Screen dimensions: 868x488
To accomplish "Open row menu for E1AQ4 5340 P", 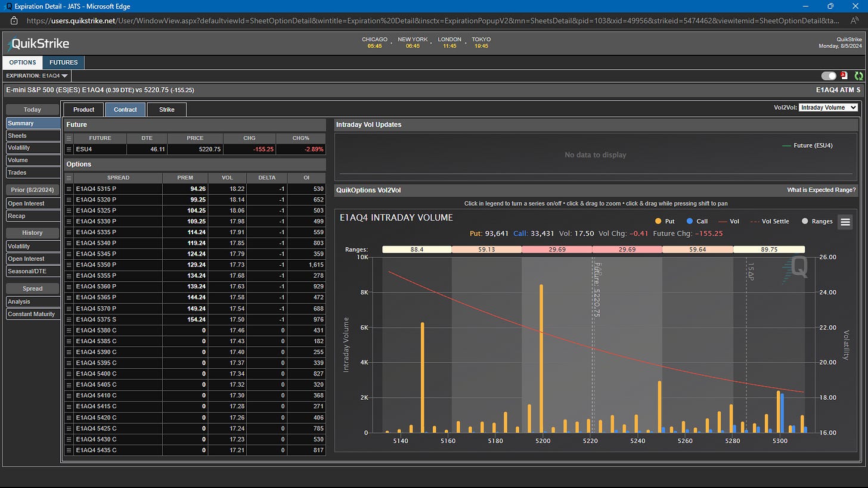I will click(x=69, y=243).
